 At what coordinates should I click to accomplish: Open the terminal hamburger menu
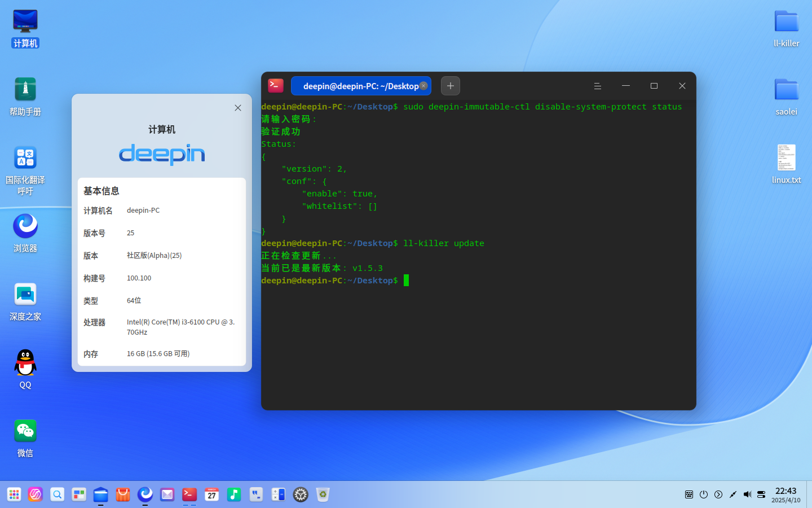(597, 86)
